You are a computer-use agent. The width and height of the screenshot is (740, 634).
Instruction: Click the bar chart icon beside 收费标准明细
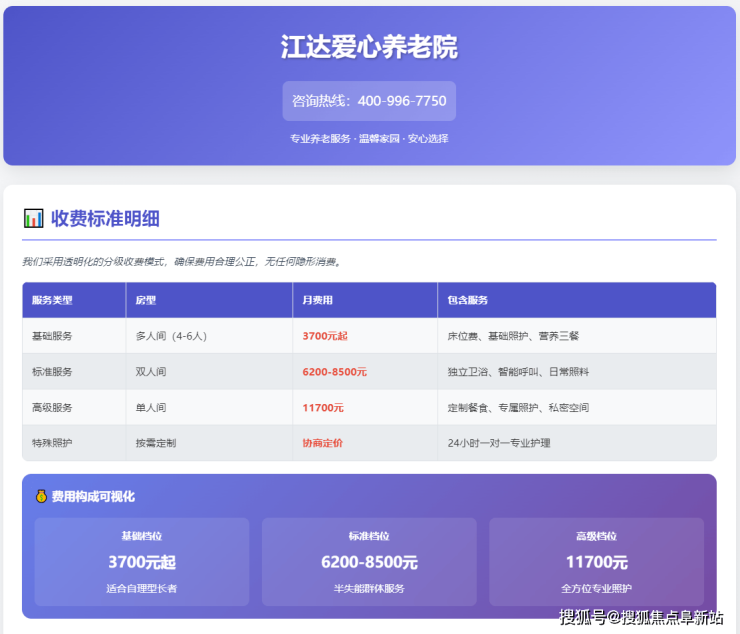click(x=33, y=218)
